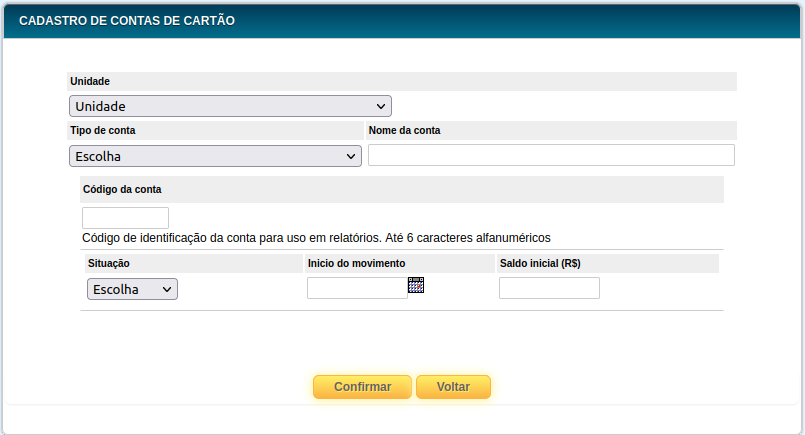Expand the Tipo de conta select box
Viewport: 805px width, 435px height.
215,156
